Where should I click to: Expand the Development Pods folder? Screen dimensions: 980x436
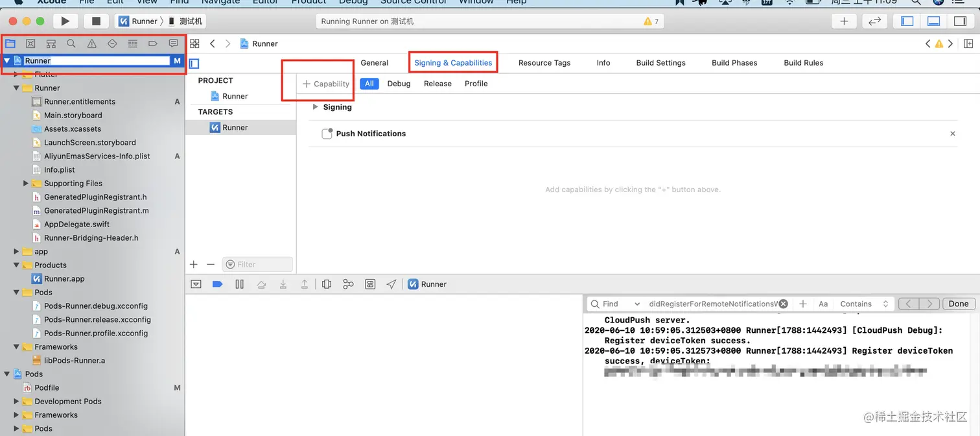(x=17, y=401)
